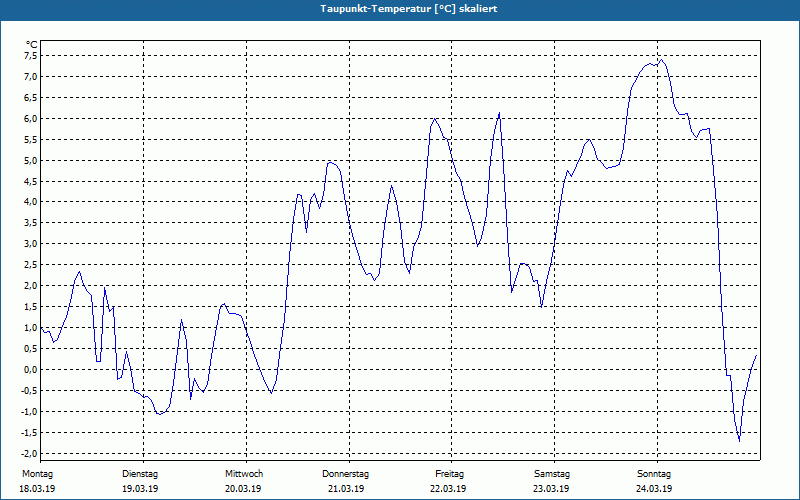Click the date 23.03.19
The width and height of the screenshot is (800, 500).
(551, 489)
